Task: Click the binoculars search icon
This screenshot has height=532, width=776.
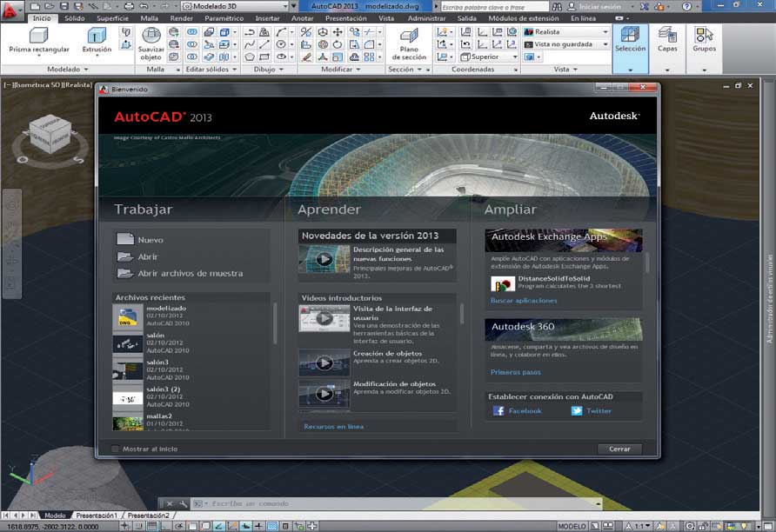Action: tap(557, 6)
